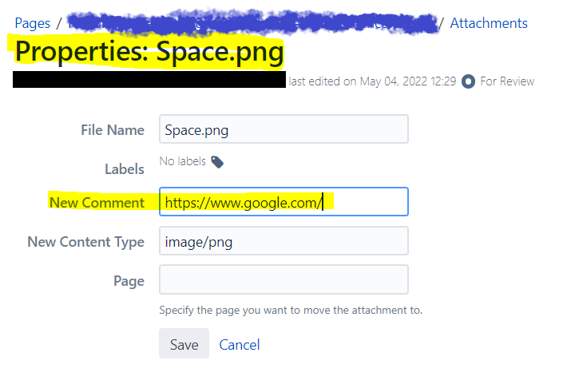This screenshot has height=392, width=563.
Task: Click the Page field label
Action: [129, 281]
